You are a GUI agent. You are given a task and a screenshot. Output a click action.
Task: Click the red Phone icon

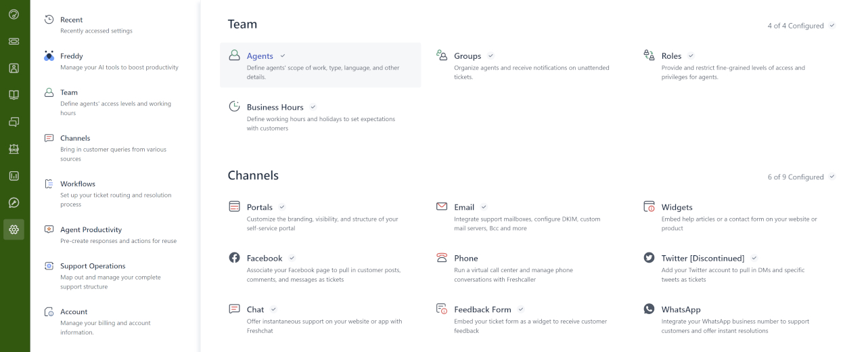pos(442,258)
